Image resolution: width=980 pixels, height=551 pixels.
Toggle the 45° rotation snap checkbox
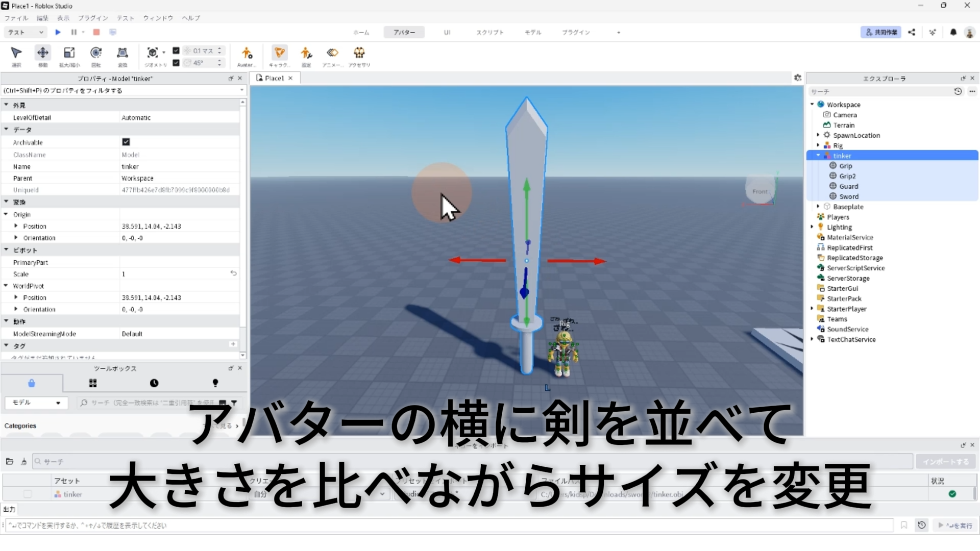point(176,63)
